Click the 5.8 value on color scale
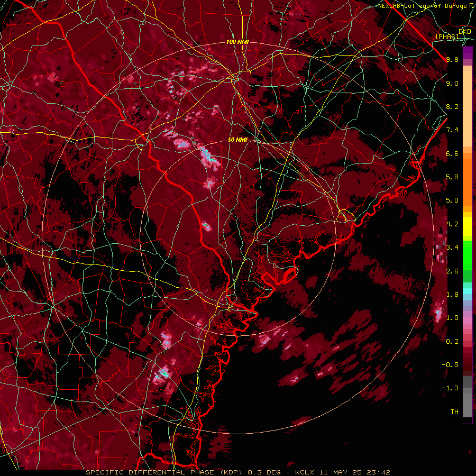Screen dimensions: 476x476 coord(452,177)
